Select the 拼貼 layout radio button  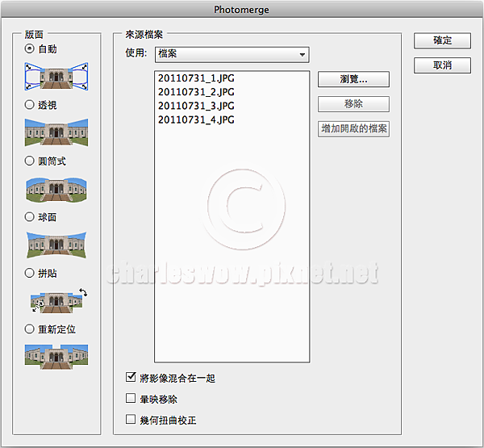(x=29, y=273)
